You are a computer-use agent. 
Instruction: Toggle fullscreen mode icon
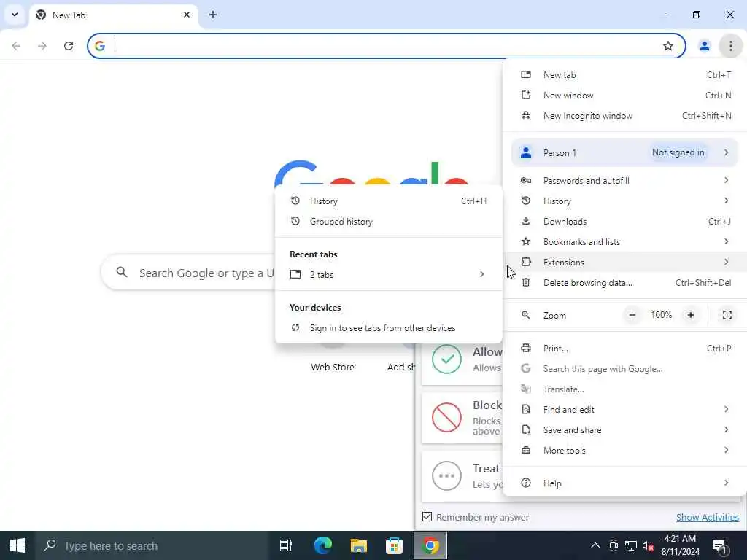coord(727,315)
